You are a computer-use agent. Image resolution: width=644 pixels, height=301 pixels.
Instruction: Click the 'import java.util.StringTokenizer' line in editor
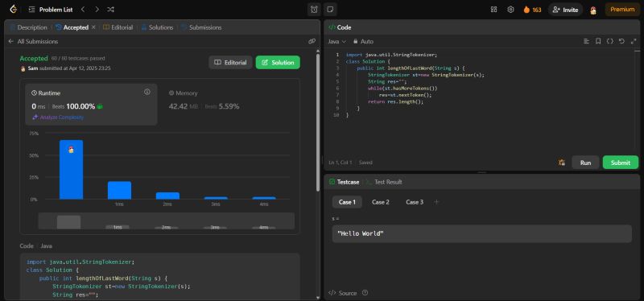pos(391,55)
